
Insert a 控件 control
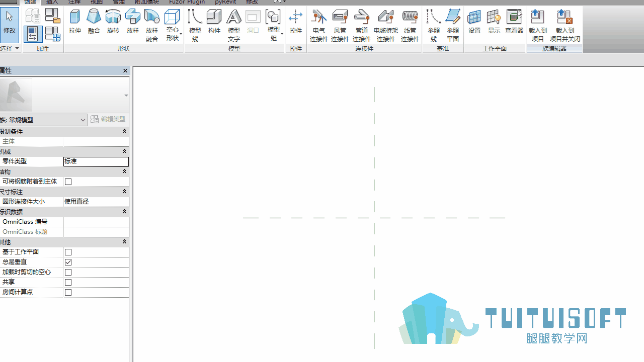click(x=296, y=22)
